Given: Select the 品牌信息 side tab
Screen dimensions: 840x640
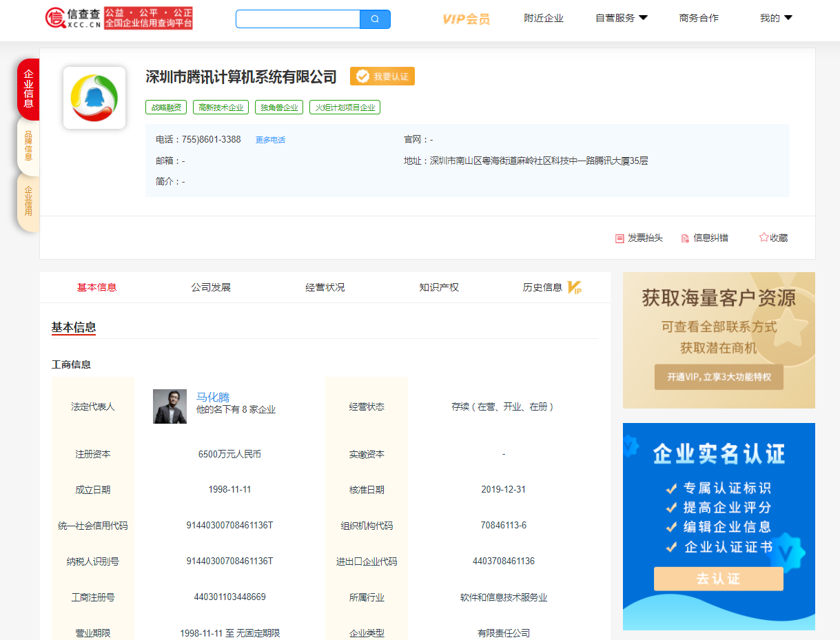Looking at the screenshot, I should [28, 145].
